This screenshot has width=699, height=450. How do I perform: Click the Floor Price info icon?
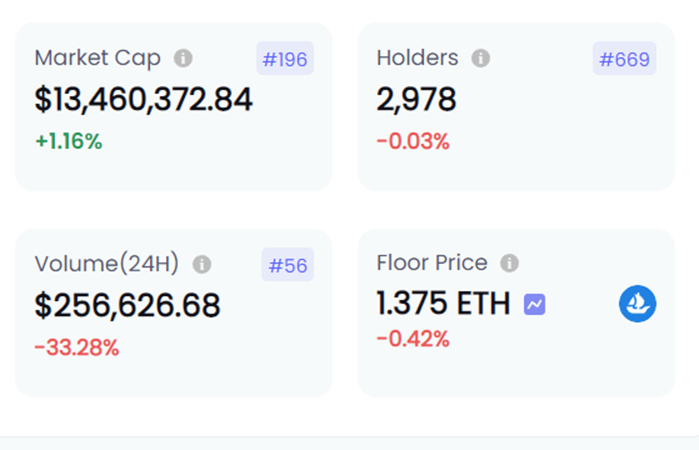click(509, 263)
